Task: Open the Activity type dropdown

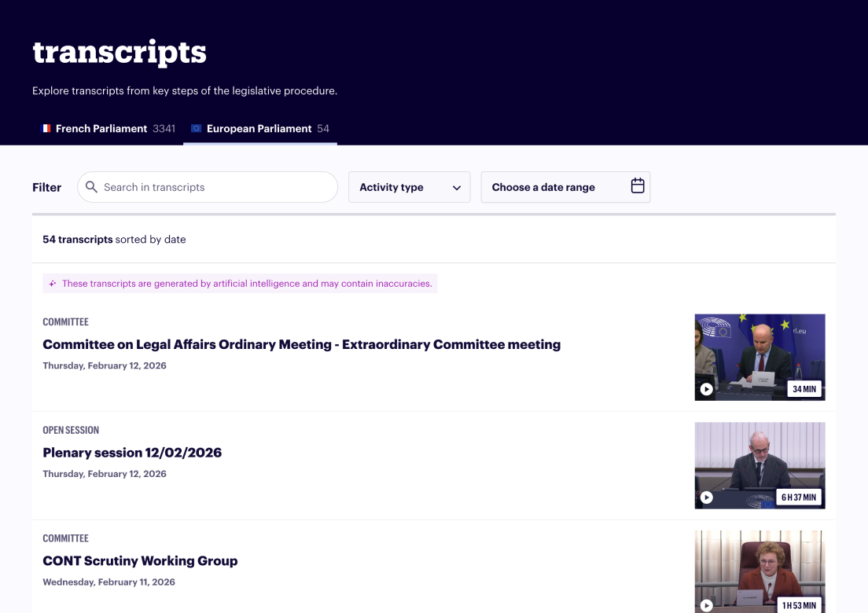Action: click(409, 187)
